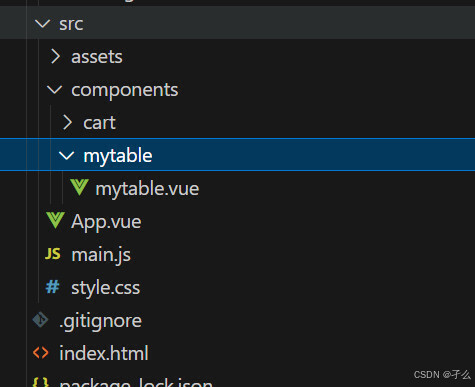Open App.vue in the editor
The image size is (475, 387).
click(106, 222)
